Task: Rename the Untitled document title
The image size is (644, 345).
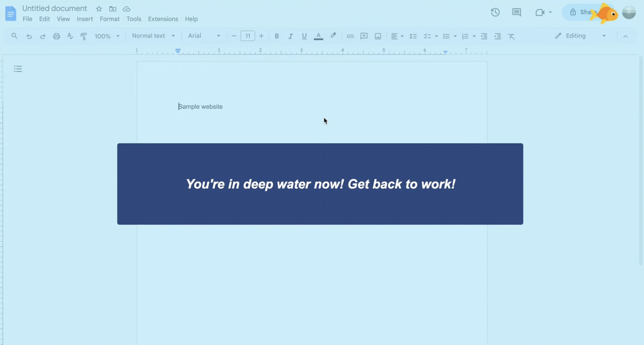Action: click(x=54, y=9)
